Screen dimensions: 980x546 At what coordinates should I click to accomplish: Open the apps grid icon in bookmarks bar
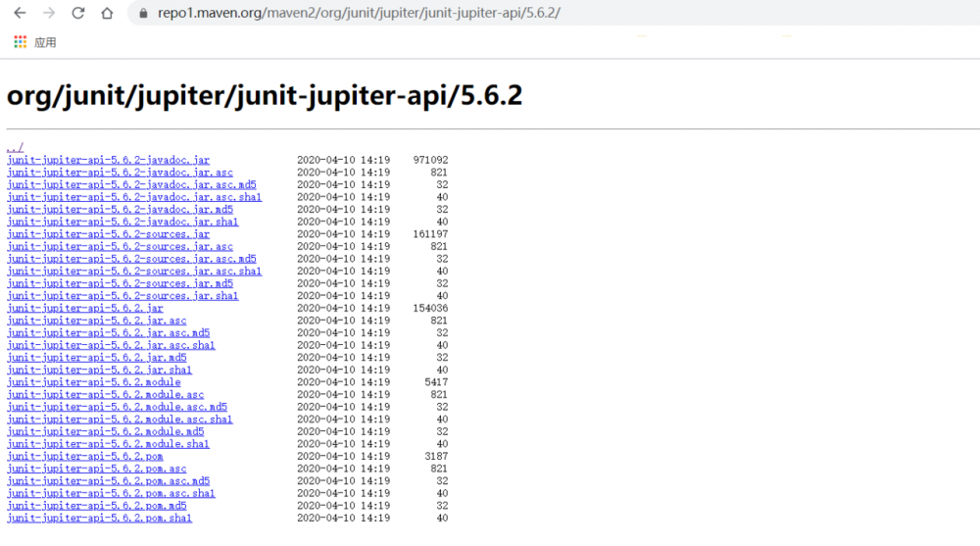point(20,42)
